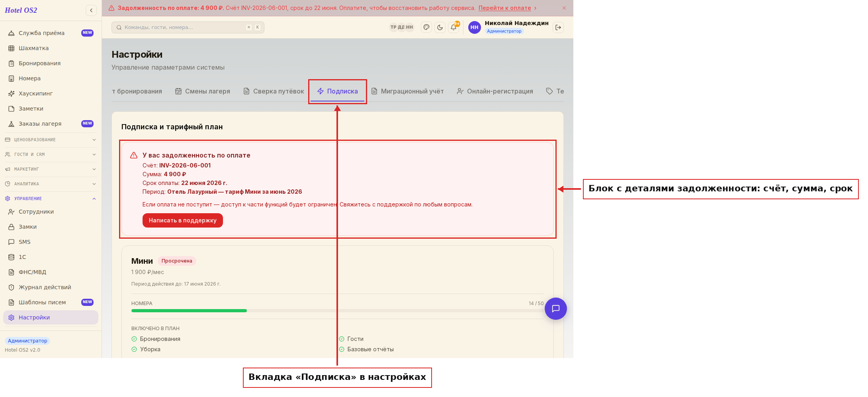
Task: Open the Миграционный учёт tab
Action: (407, 91)
